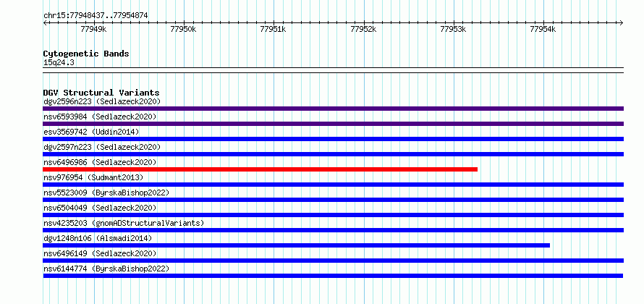
Task: Click the dgv2597n223 (Sedlazeck2020) label
Action: (x=102, y=147)
